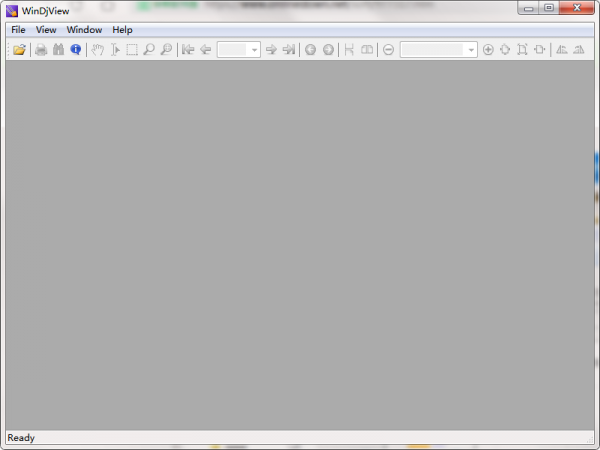Open the View menu
The image size is (600, 450).
46,30
